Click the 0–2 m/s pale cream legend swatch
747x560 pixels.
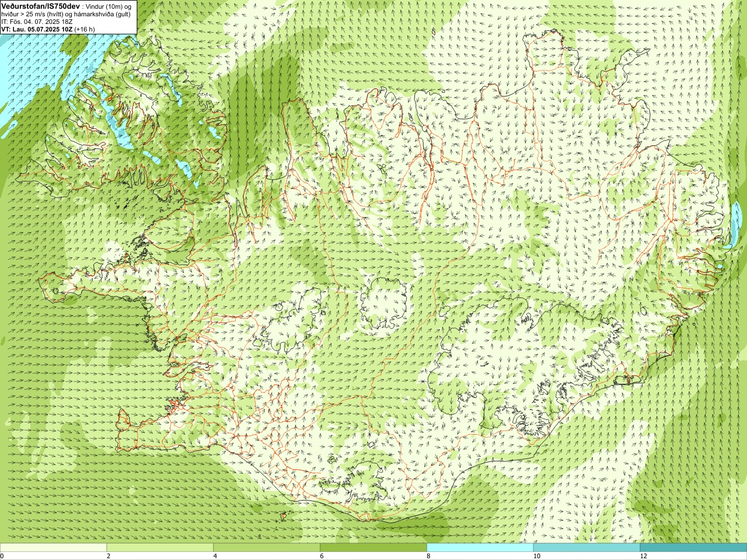[x=53, y=548]
